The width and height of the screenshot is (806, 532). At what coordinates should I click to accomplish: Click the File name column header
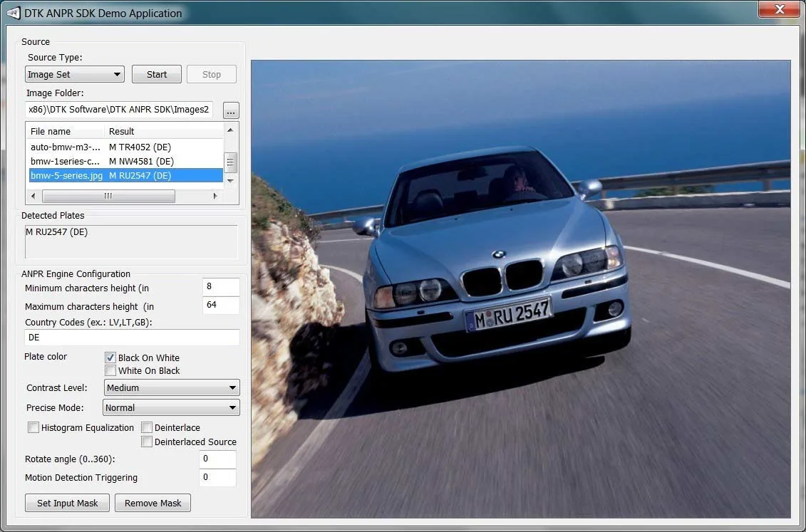pyautogui.click(x=66, y=131)
